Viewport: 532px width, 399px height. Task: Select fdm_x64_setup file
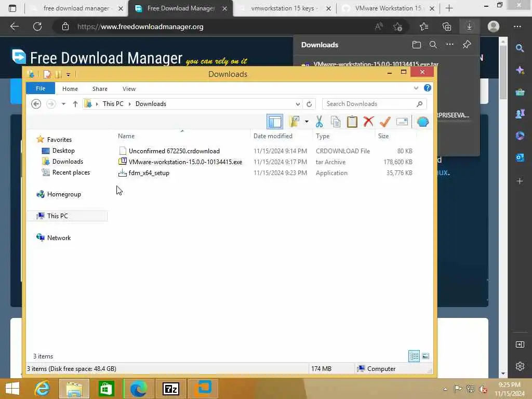(149, 172)
